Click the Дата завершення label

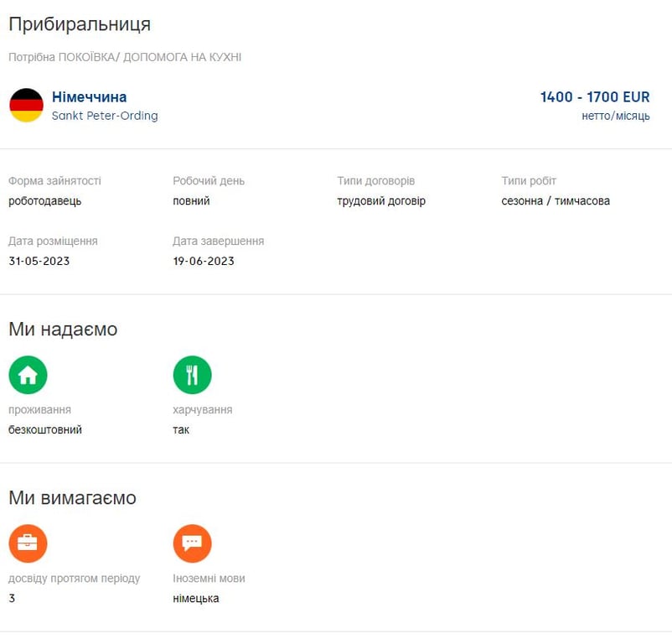click(x=218, y=241)
